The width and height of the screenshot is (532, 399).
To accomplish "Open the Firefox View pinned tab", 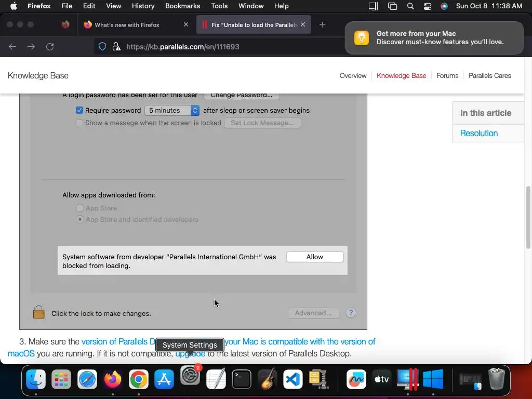I will 65,24.
